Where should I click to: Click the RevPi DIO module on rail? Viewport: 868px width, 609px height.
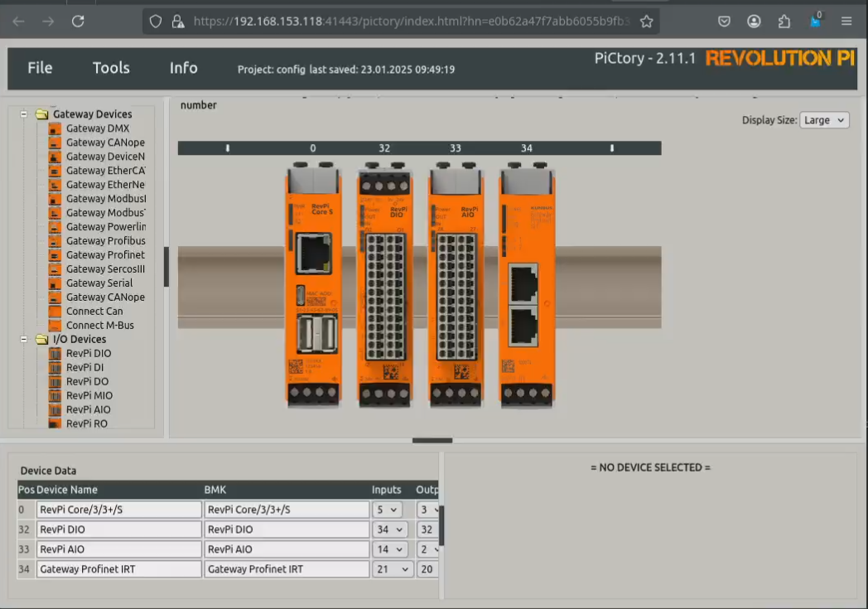click(383, 283)
